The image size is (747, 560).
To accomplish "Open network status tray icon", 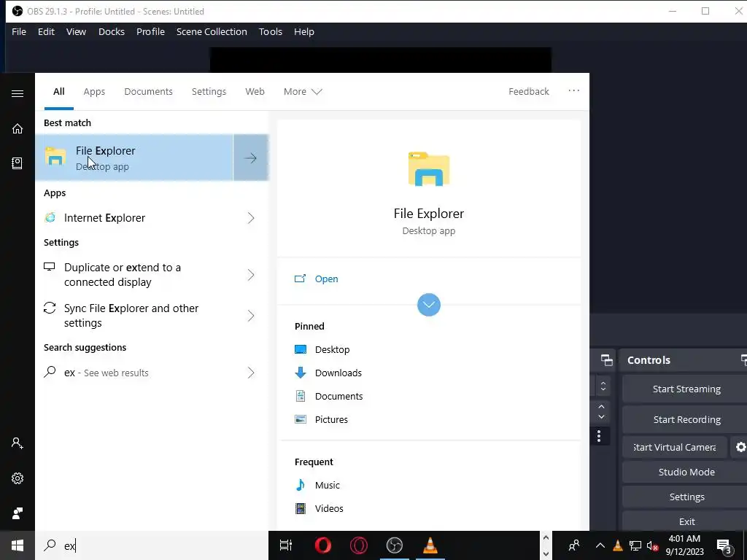I will [635, 545].
